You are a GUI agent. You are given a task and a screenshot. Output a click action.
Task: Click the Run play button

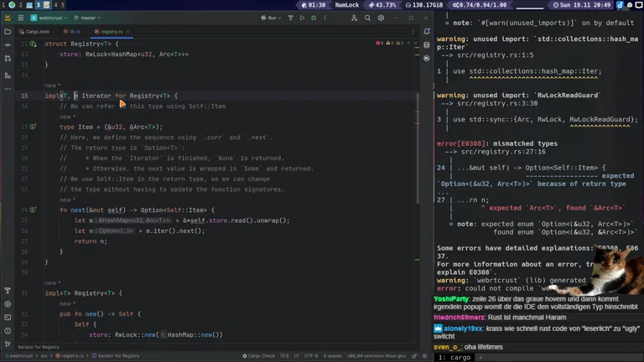click(x=302, y=18)
